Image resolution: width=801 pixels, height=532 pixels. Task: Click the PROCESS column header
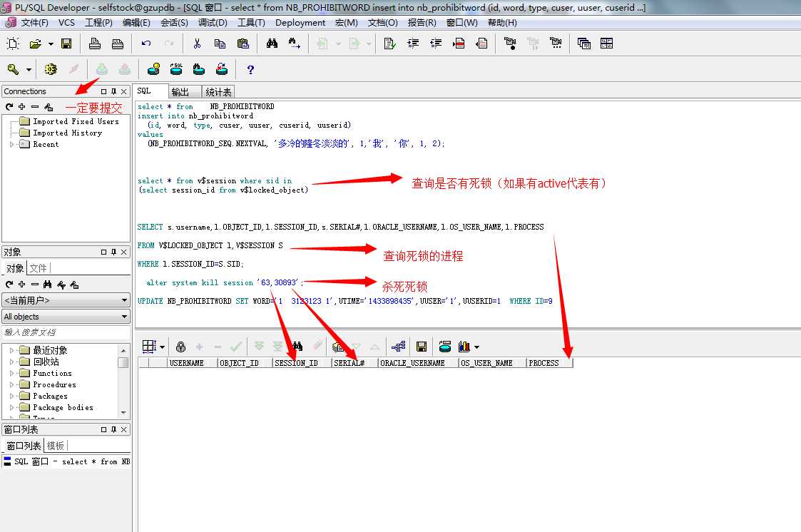[x=549, y=363]
